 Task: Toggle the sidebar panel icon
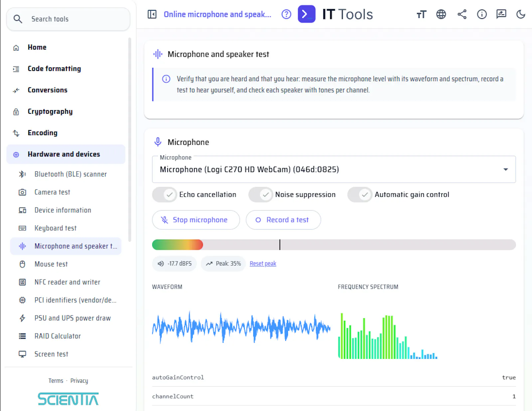152,14
